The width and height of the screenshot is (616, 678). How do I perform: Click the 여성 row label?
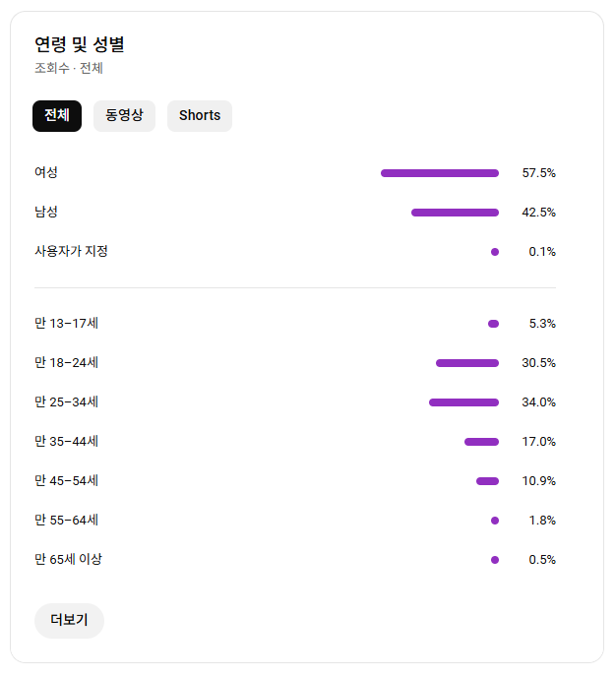(x=46, y=172)
